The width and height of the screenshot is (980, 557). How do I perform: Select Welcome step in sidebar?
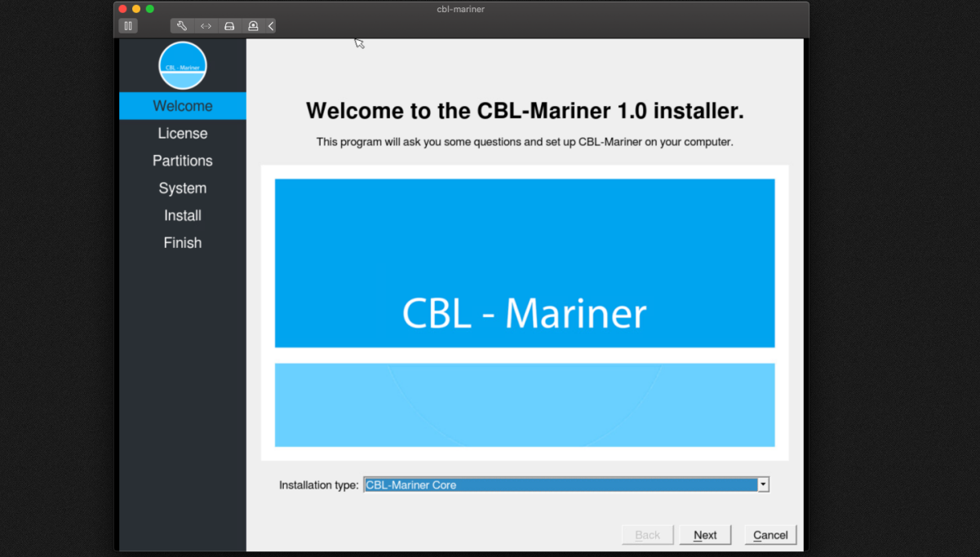tap(183, 106)
